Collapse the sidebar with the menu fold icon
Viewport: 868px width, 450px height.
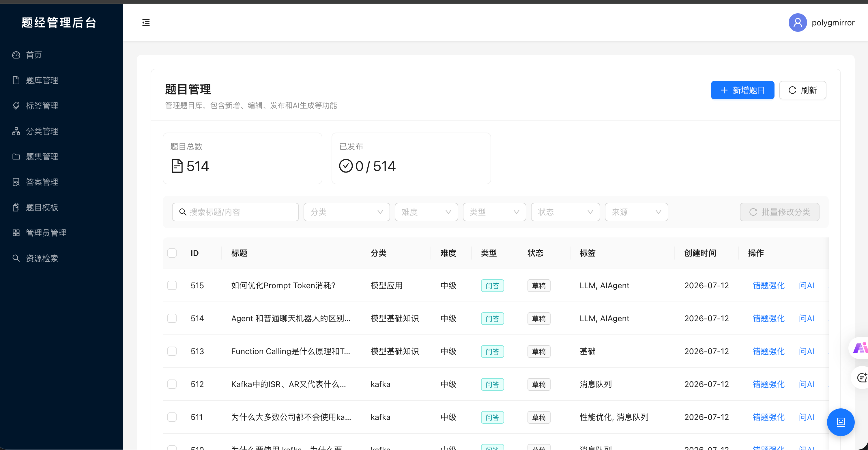pyautogui.click(x=146, y=23)
